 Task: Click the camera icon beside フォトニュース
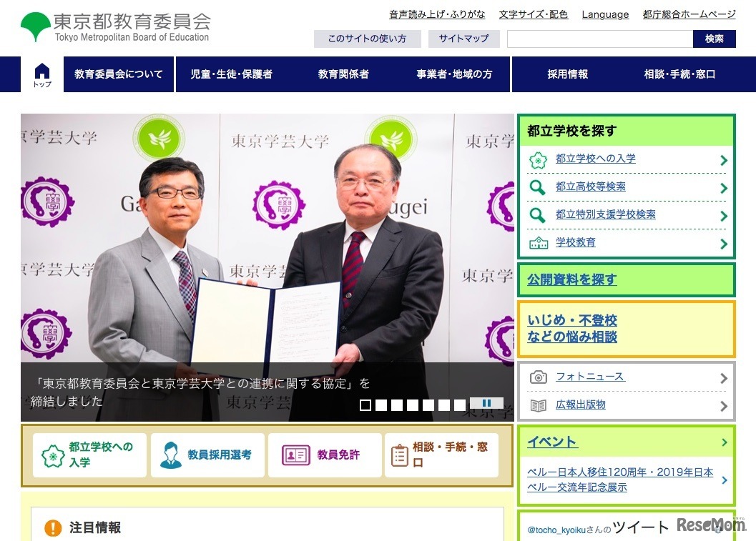pyautogui.click(x=538, y=377)
